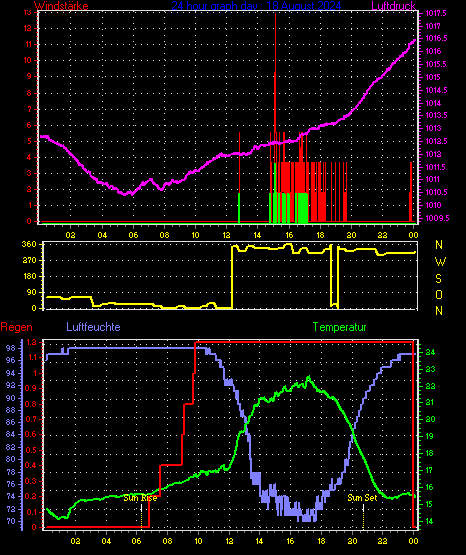The image size is (466, 555).
Task: Click the green temperature curve's peak near 22
Action: pos(309,378)
